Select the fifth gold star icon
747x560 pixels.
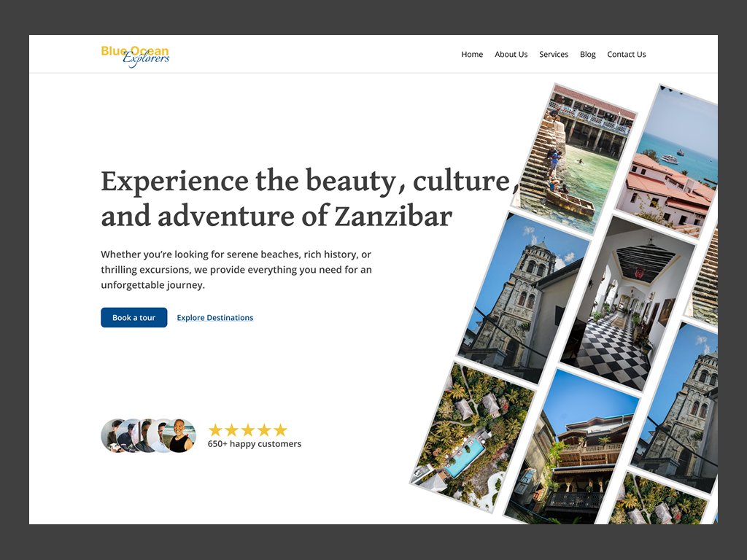[x=281, y=430]
